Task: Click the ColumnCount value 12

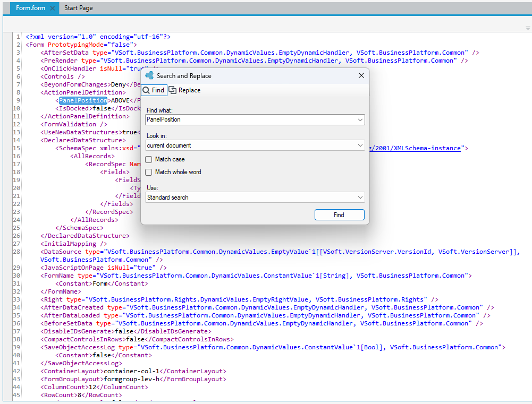Action: point(92,387)
